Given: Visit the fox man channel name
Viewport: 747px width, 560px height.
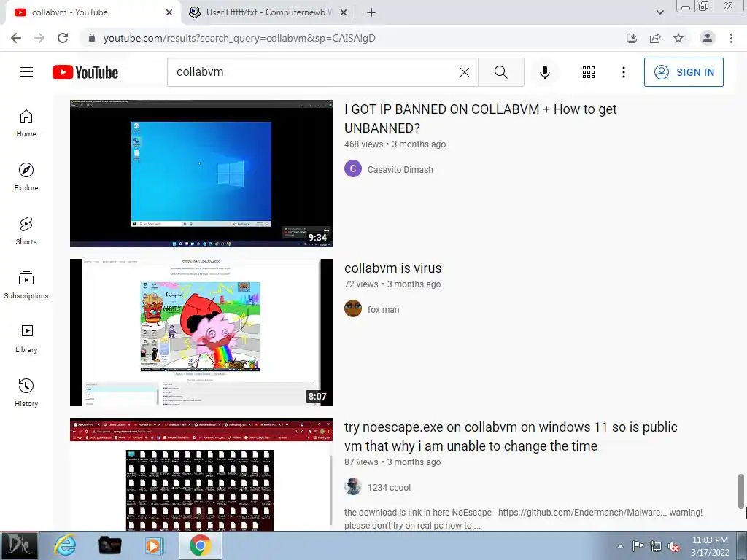Looking at the screenshot, I should coord(383,309).
